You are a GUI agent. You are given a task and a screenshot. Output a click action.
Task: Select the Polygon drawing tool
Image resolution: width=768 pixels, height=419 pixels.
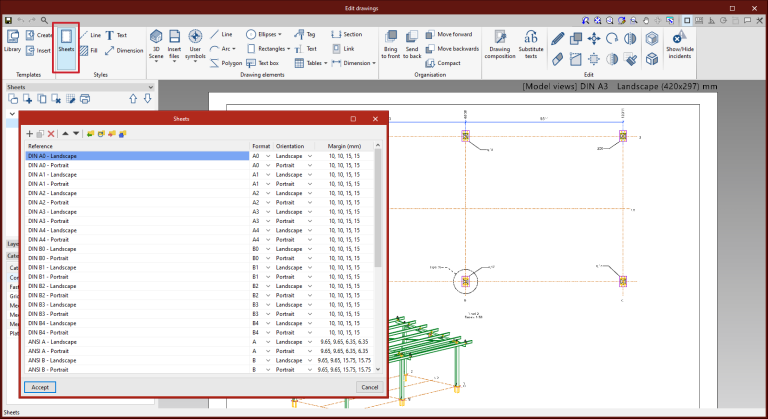(x=226, y=62)
